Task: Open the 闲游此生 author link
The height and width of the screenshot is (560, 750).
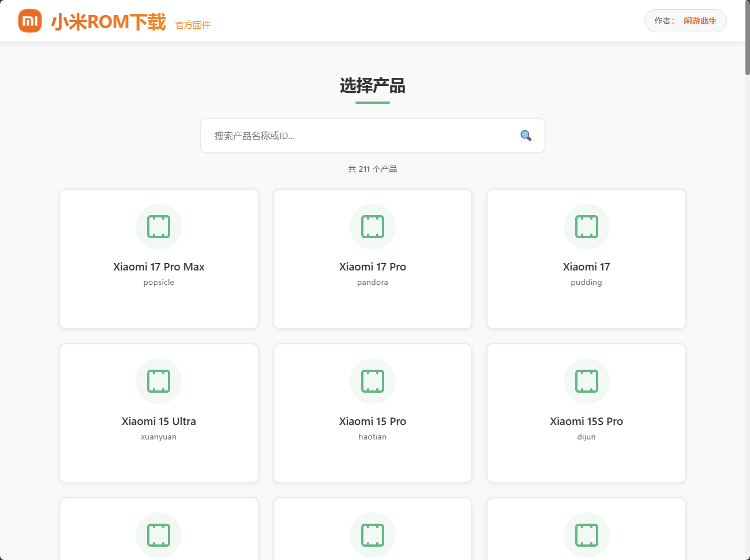Action: pos(700,21)
